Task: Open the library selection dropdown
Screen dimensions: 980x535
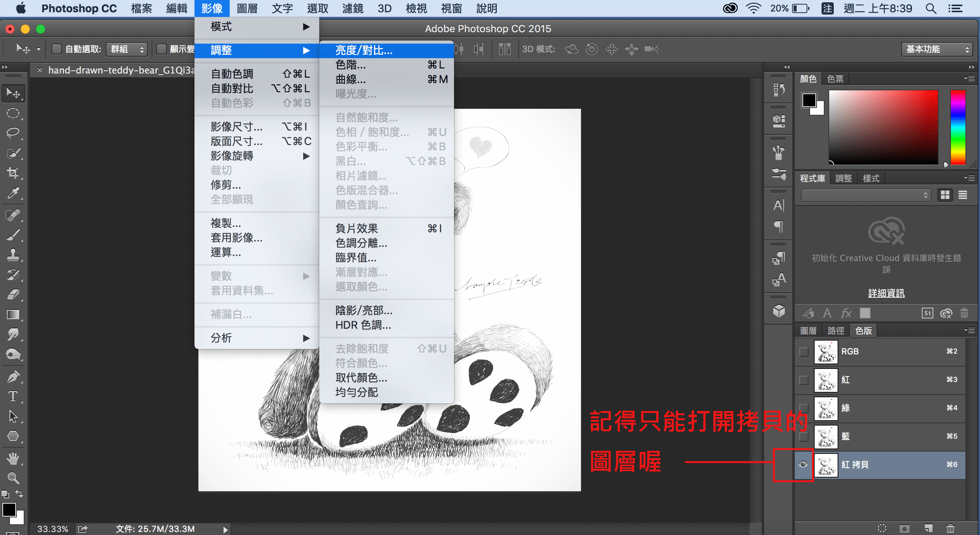Action: [866, 195]
